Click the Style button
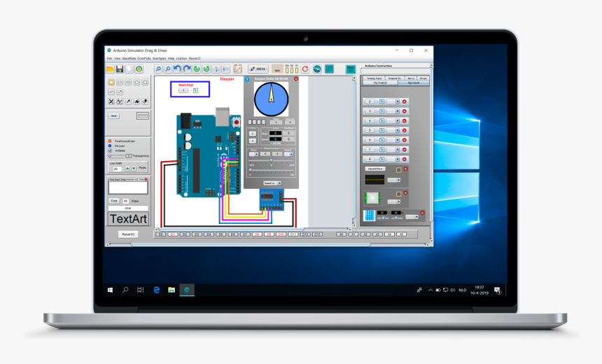 (114, 116)
